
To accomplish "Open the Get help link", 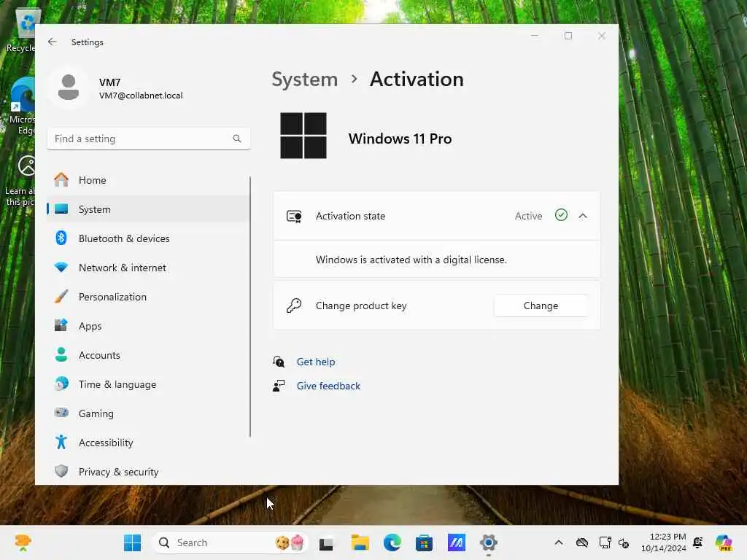I will (315, 362).
